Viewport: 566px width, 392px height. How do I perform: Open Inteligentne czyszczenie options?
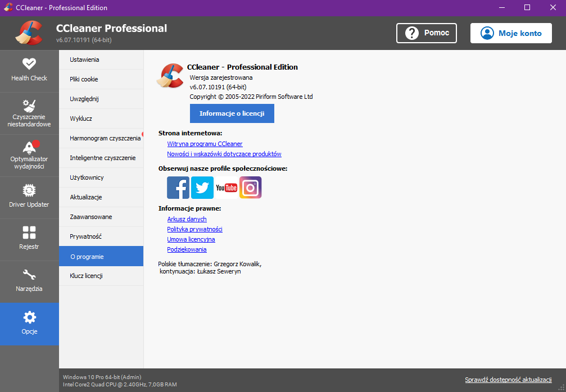point(101,158)
